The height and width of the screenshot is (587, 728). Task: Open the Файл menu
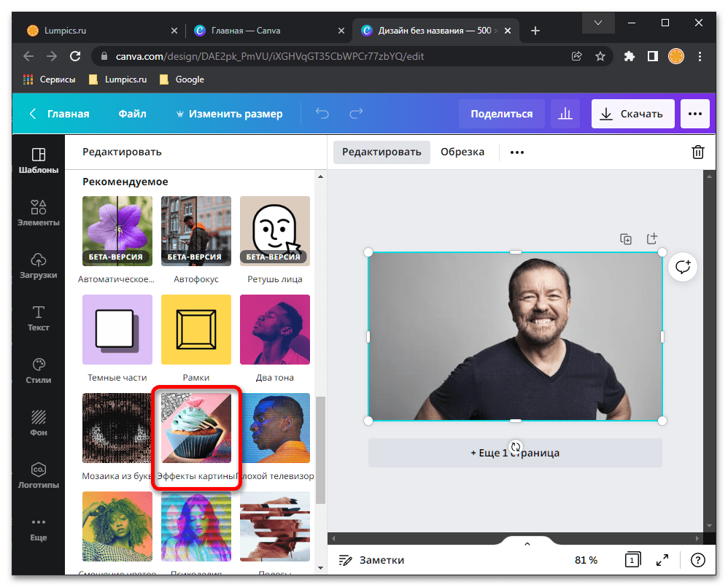coord(132,114)
